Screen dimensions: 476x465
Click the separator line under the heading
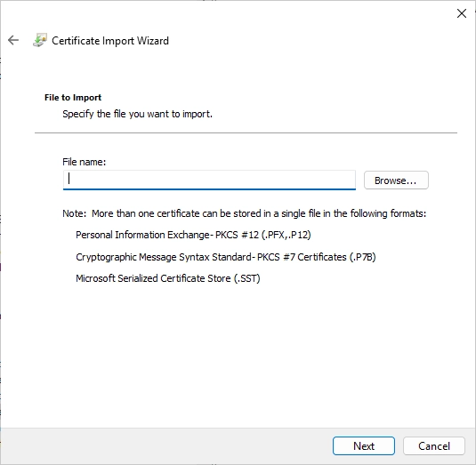pyautogui.click(x=246, y=132)
